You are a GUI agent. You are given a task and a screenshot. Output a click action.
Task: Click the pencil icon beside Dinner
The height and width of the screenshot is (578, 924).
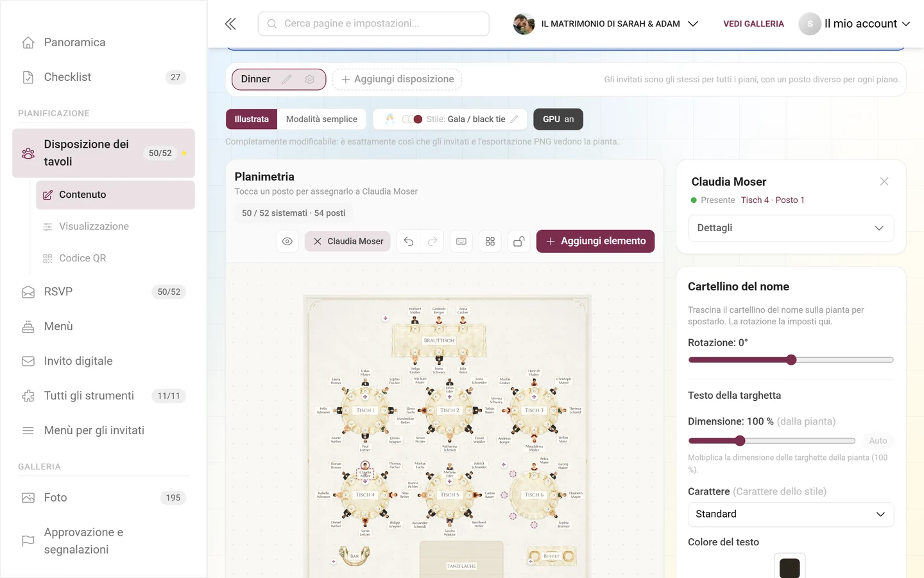[x=287, y=79]
